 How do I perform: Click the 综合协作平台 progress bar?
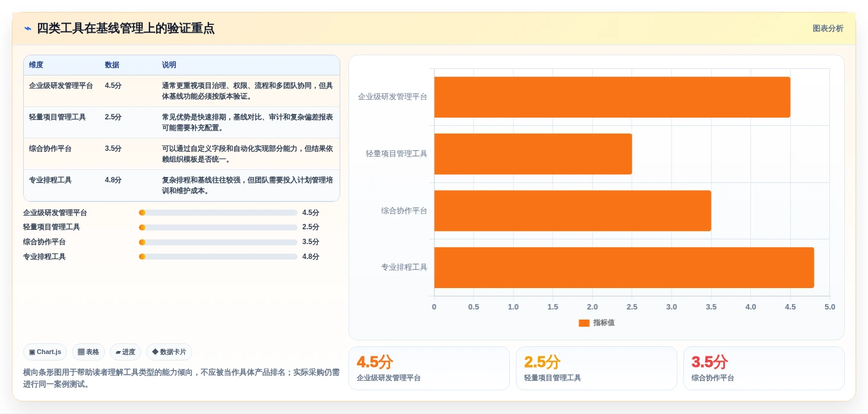[218, 242]
